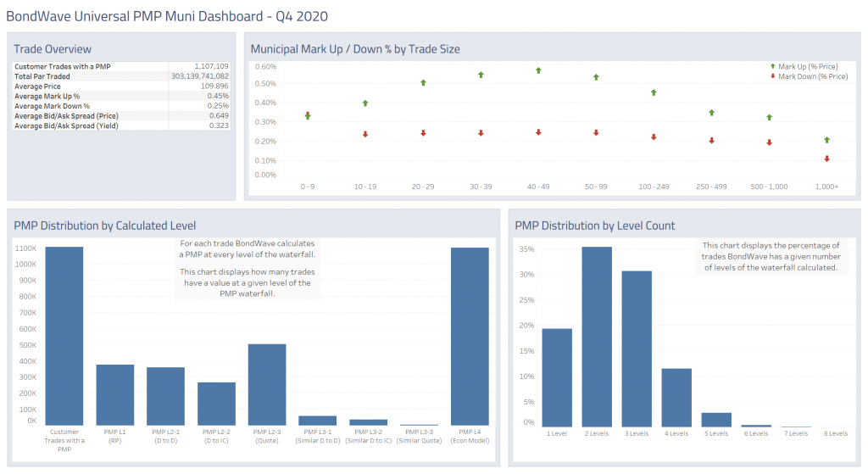Select the 500 - 1,000 mark down arrow
The height and width of the screenshot is (474, 868).
[x=770, y=142]
